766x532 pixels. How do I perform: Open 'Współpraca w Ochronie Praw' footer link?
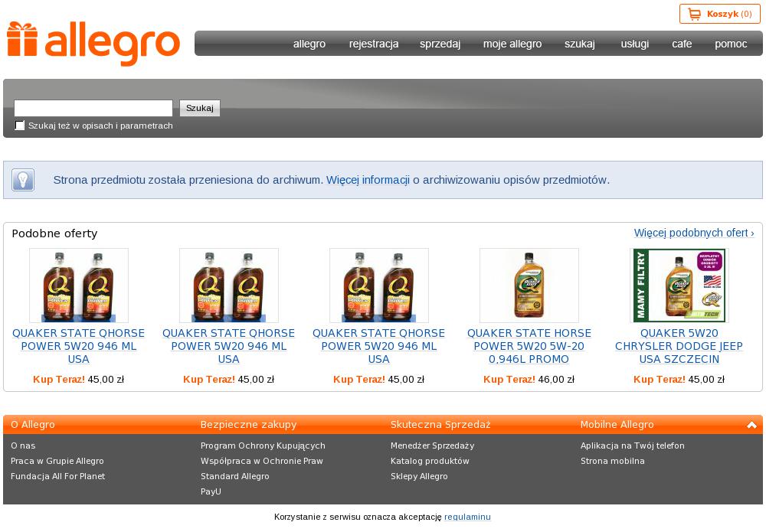click(262, 461)
